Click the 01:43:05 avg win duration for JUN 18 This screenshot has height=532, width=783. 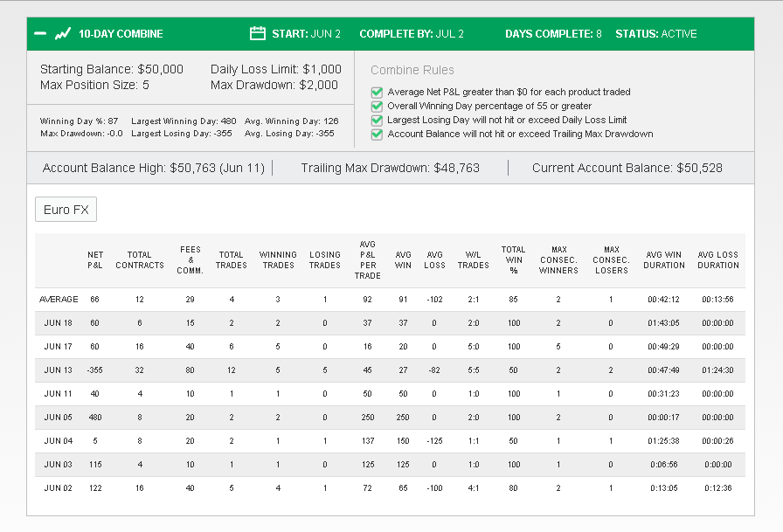[663, 323]
